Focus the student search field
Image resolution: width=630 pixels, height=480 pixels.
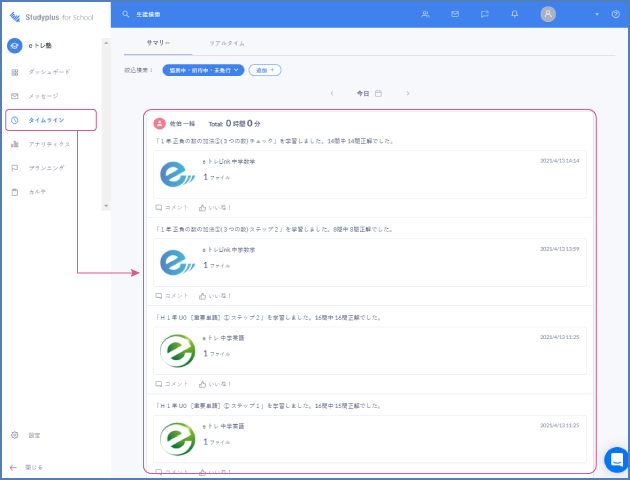(x=148, y=14)
